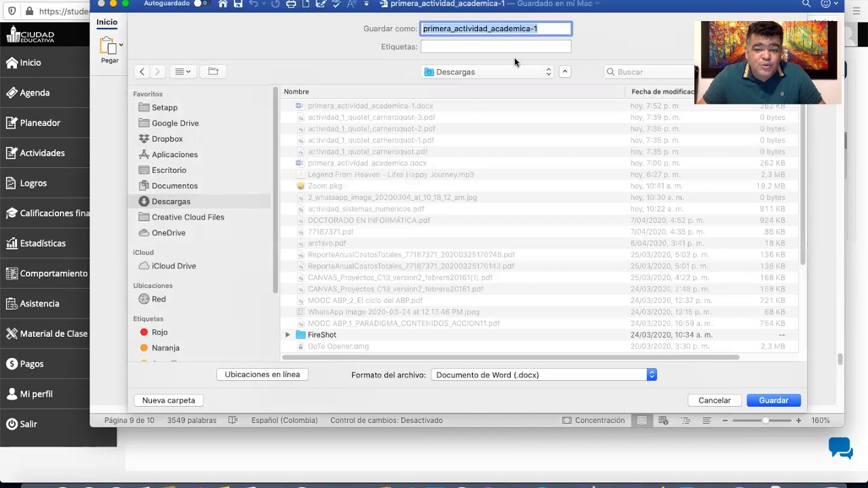This screenshot has width=868, height=488.
Task: Expand the FireShot folder disclosure triangle
Action: pyautogui.click(x=288, y=335)
